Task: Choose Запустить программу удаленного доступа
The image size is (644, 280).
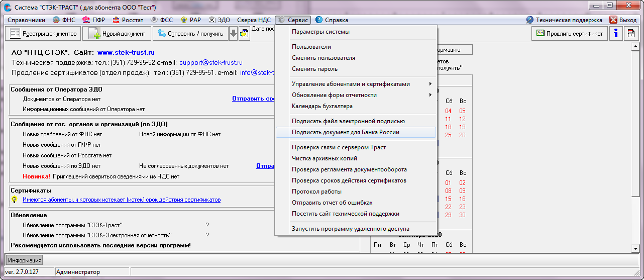Action: pos(356,229)
